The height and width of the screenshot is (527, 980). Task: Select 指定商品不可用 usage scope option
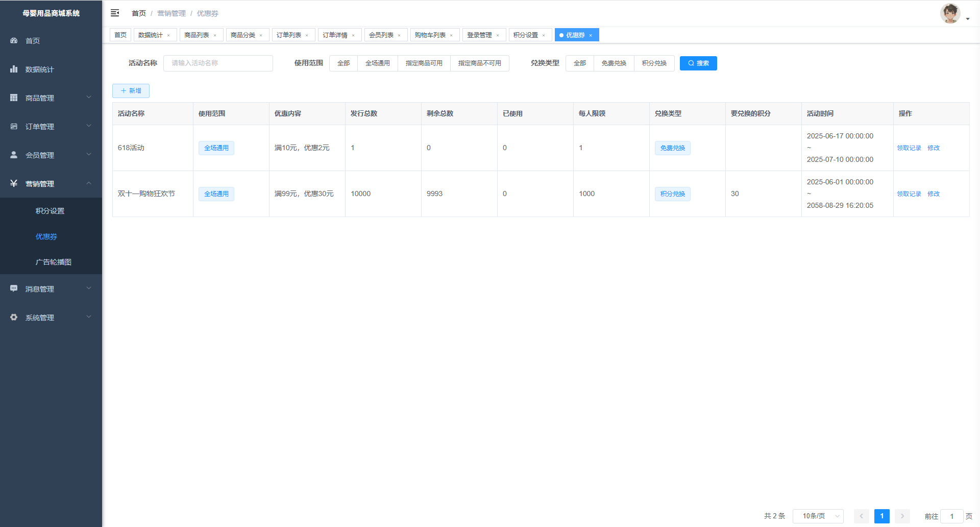click(479, 63)
